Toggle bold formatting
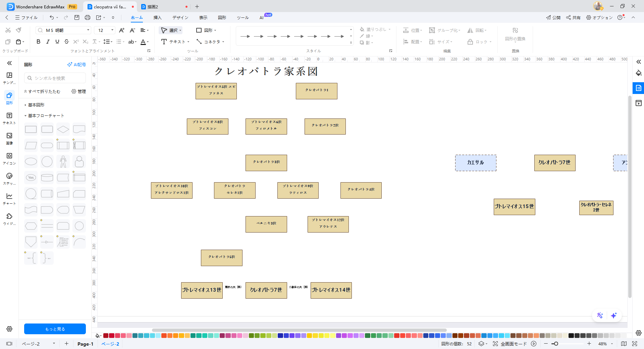Image resolution: width=644 pixels, height=349 pixels. (x=38, y=42)
